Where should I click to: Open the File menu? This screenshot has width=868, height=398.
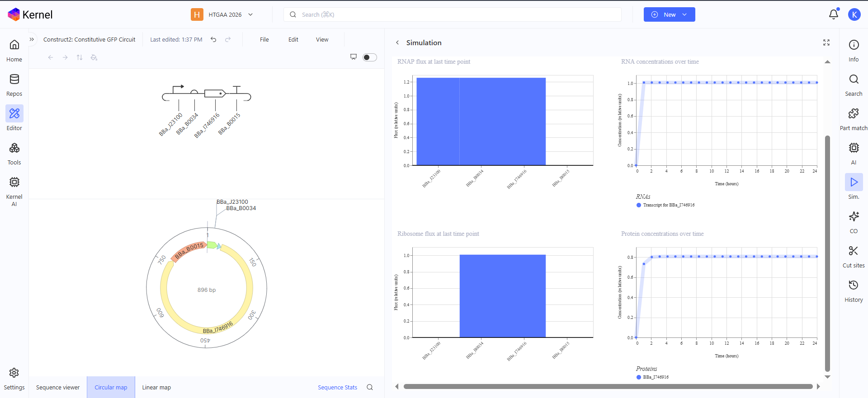[264, 40]
